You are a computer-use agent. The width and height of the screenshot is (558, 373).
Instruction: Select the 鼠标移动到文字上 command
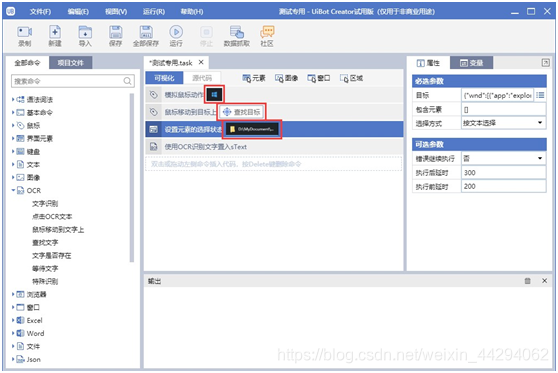[58, 230]
